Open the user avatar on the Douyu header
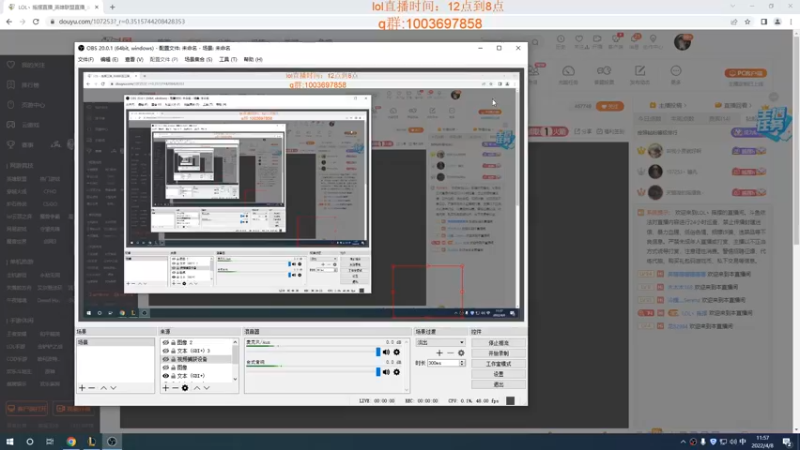Viewport: 800px width, 450px height. click(682, 42)
